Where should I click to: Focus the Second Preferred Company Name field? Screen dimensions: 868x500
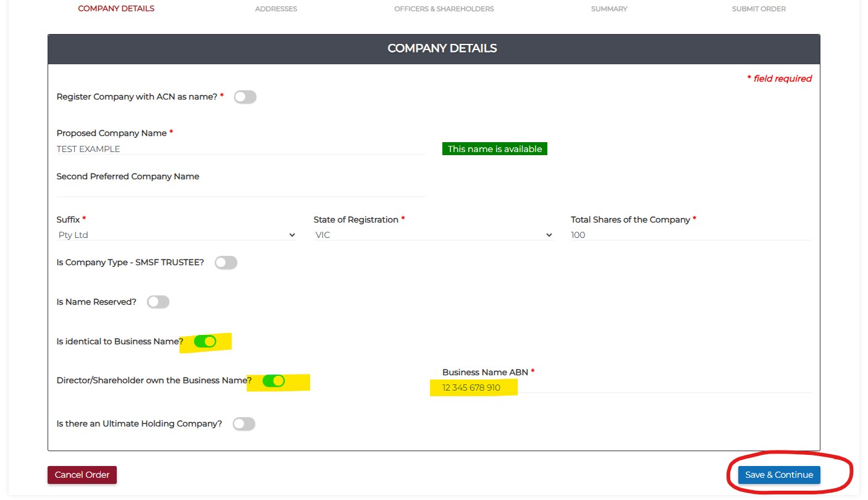pos(241,190)
